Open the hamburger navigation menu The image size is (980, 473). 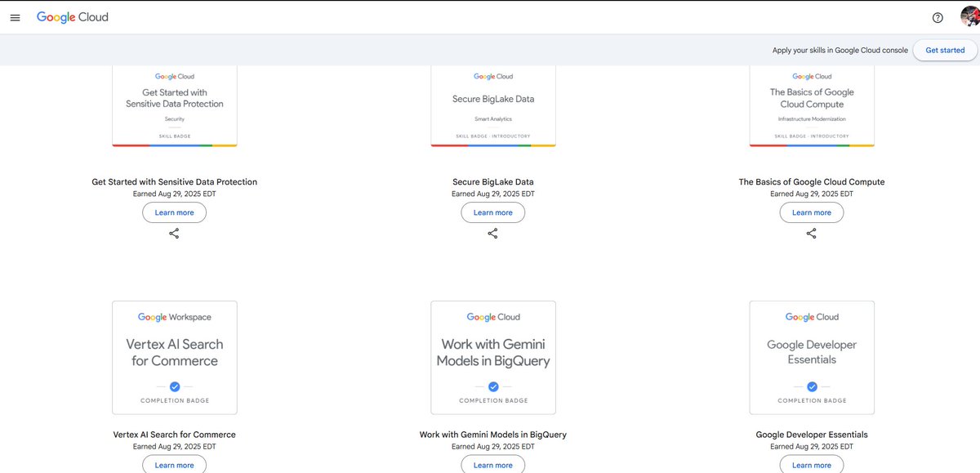[15, 18]
